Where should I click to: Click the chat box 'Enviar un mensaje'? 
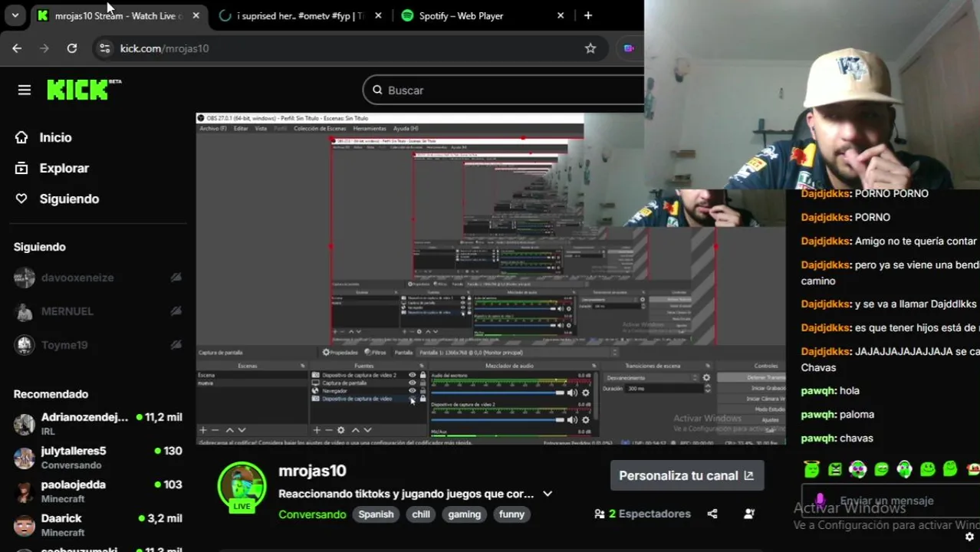click(x=890, y=501)
